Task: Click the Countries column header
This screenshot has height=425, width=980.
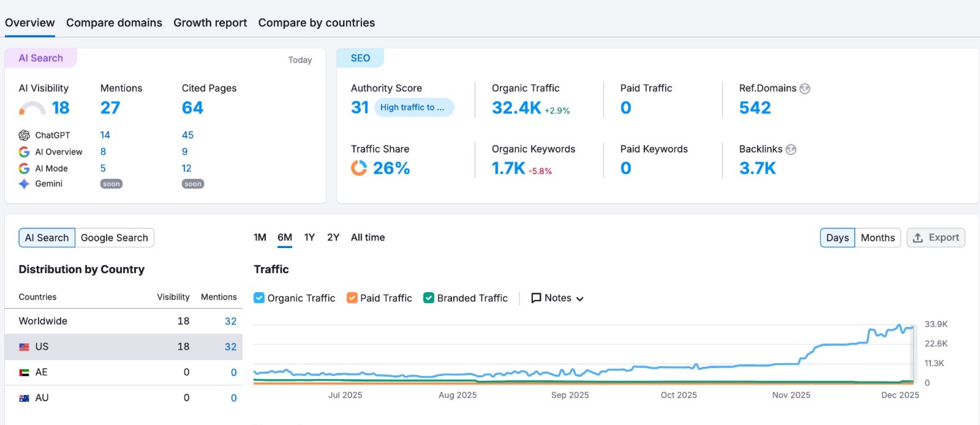Action: 37,297
